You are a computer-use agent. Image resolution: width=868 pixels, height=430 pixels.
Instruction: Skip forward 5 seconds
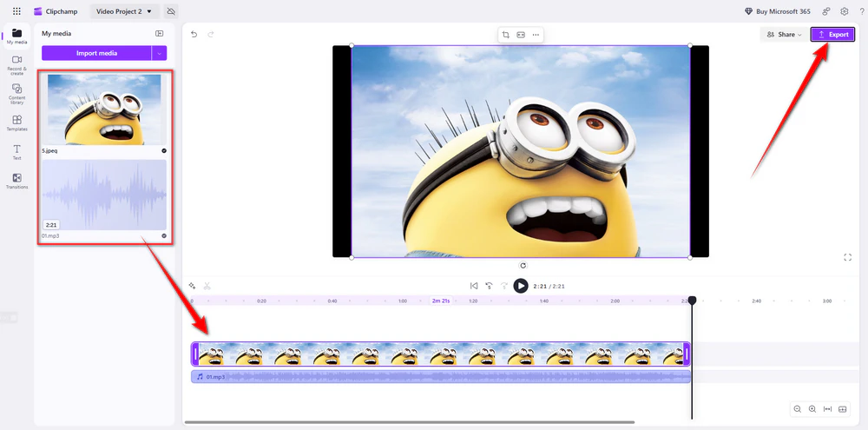(x=504, y=286)
